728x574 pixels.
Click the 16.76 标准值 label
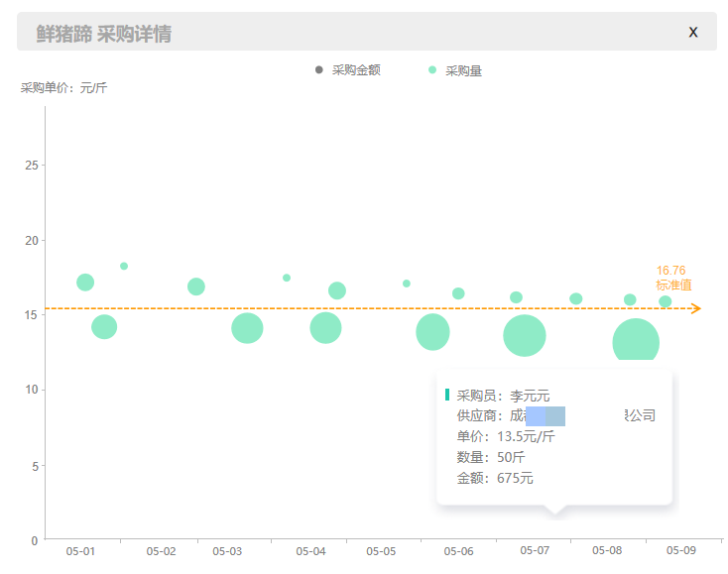[x=673, y=278]
